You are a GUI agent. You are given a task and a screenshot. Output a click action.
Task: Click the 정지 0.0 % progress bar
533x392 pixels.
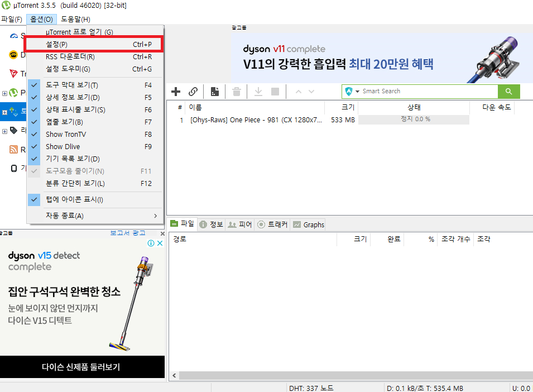[414, 119]
